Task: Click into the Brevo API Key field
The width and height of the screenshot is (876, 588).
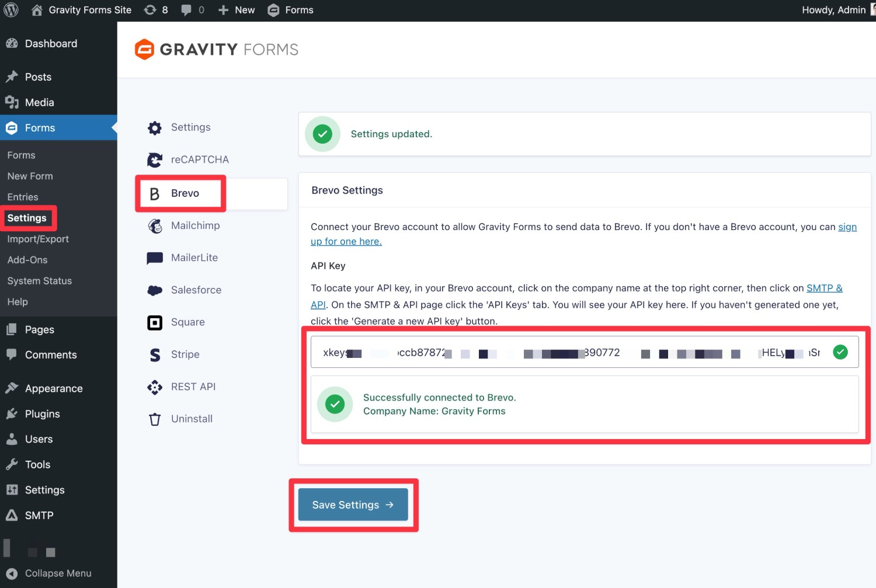Action: (585, 353)
